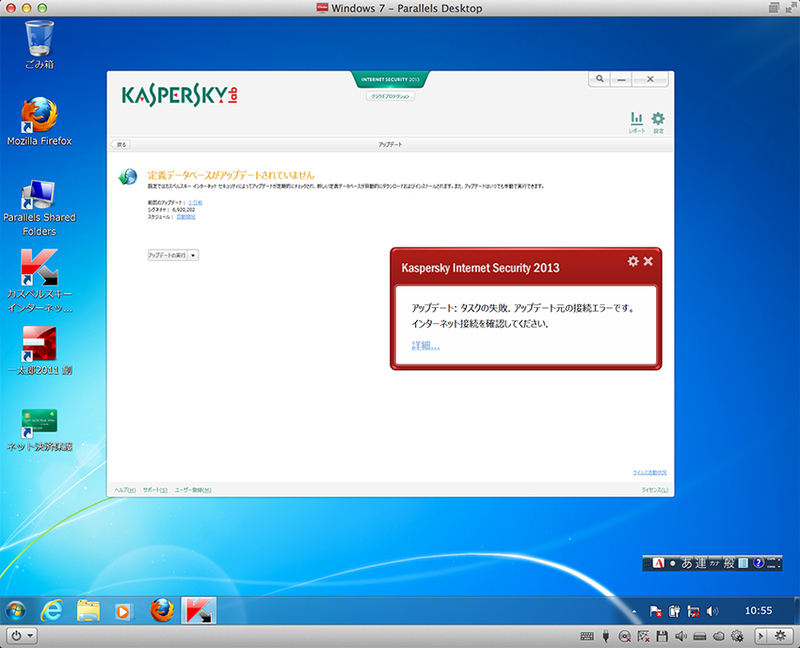This screenshot has height=648, width=800.
Task: Click the Parallels floppy disk status icon
Action: click(x=662, y=636)
